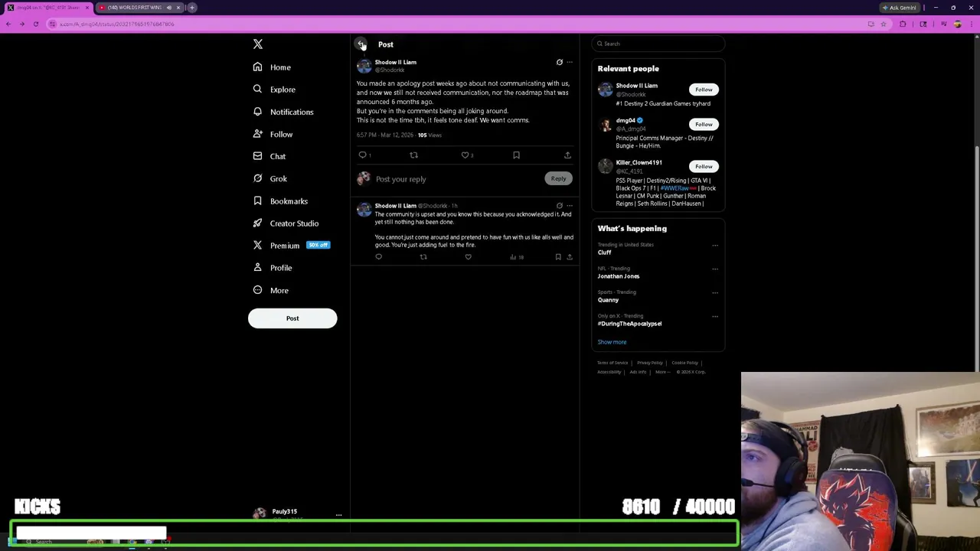The image size is (980, 551).
Task: Click the Ask Gemini button
Action: pyautogui.click(x=900, y=8)
